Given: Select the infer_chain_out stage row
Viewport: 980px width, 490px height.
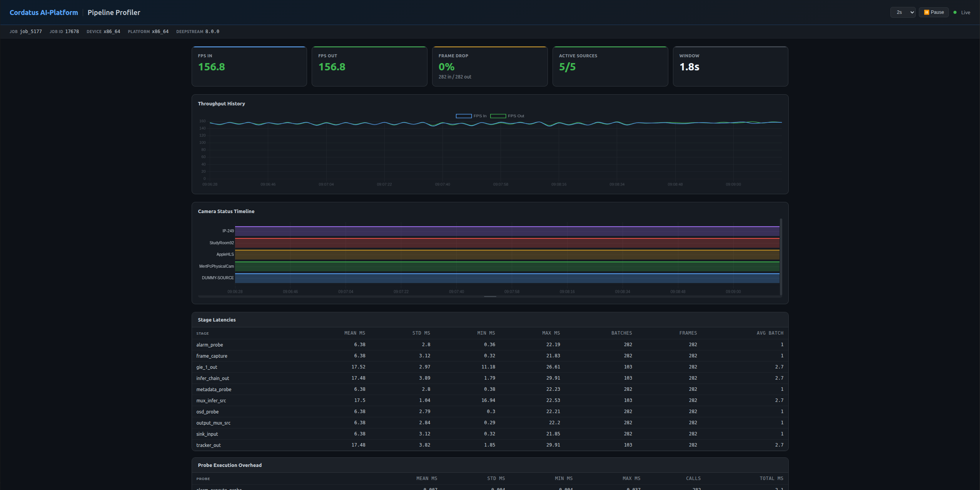Looking at the screenshot, I should coord(490,378).
